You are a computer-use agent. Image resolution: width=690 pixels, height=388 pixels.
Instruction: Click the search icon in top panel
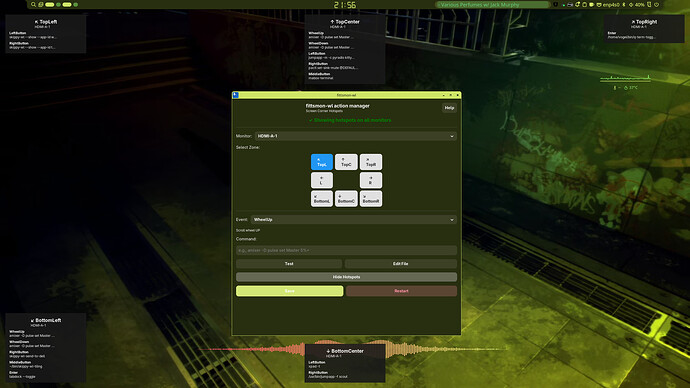coord(33,4)
